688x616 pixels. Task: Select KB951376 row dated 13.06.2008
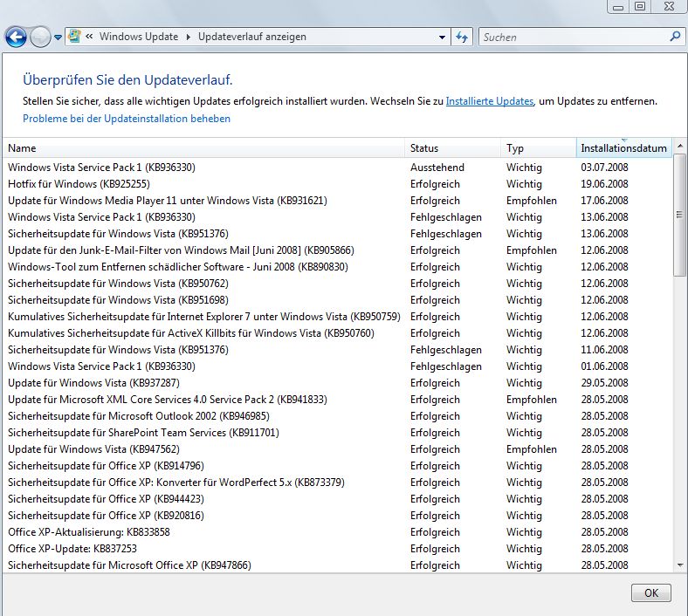coord(337,234)
